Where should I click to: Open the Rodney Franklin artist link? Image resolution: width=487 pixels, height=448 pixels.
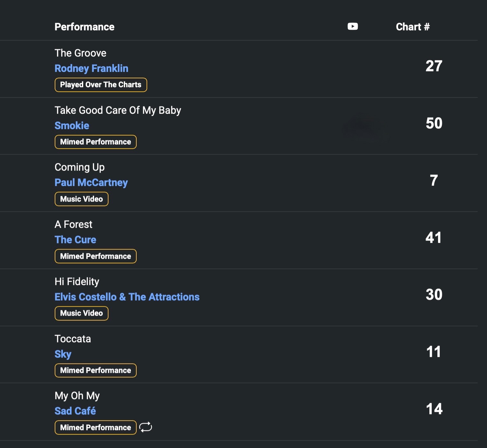coord(91,68)
